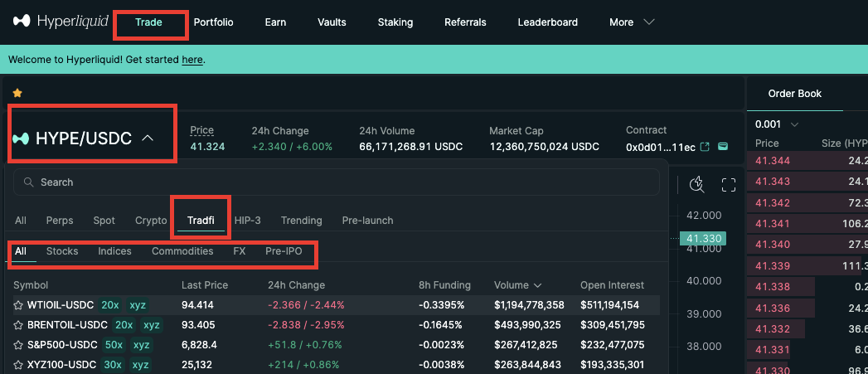This screenshot has height=374, width=868.
Task: Sort by Last Price column header
Action: click(x=205, y=285)
